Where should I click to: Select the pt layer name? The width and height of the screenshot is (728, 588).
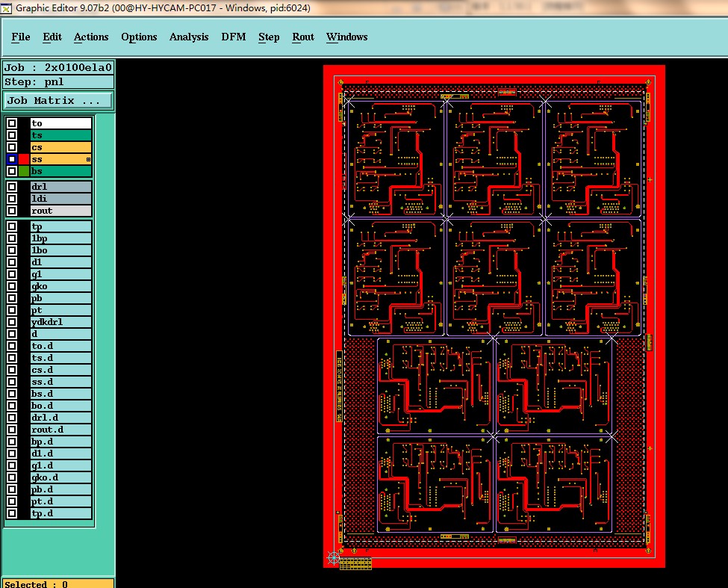(60, 310)
